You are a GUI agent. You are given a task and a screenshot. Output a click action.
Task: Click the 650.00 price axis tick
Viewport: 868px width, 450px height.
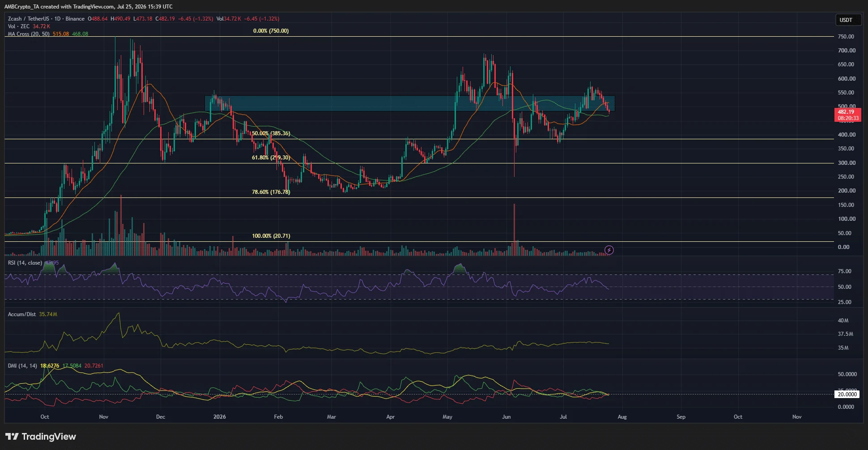(846, 64)
